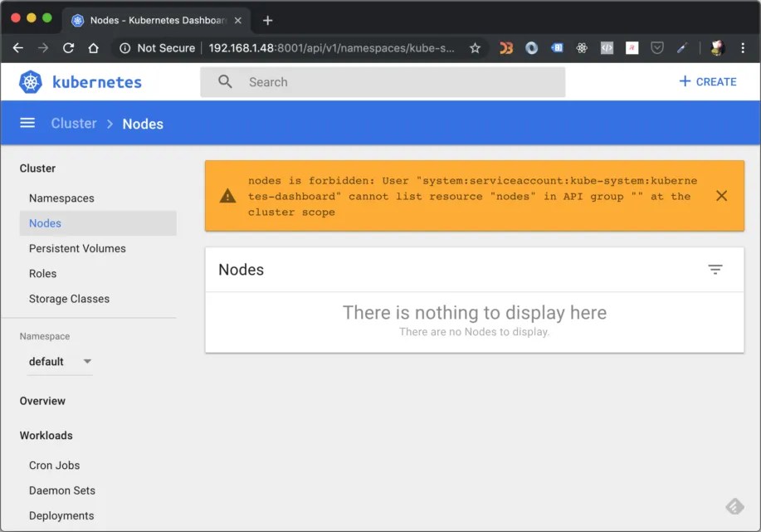
Task: Click the Kubernetes logo icon
Action: [30, 81]
